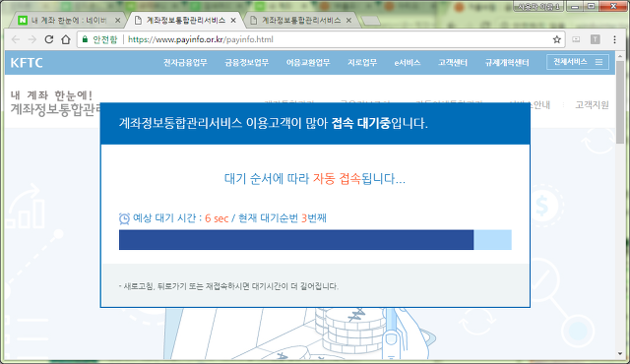
Task: Open a new tab with the new tab button
Action: point(370,21)
